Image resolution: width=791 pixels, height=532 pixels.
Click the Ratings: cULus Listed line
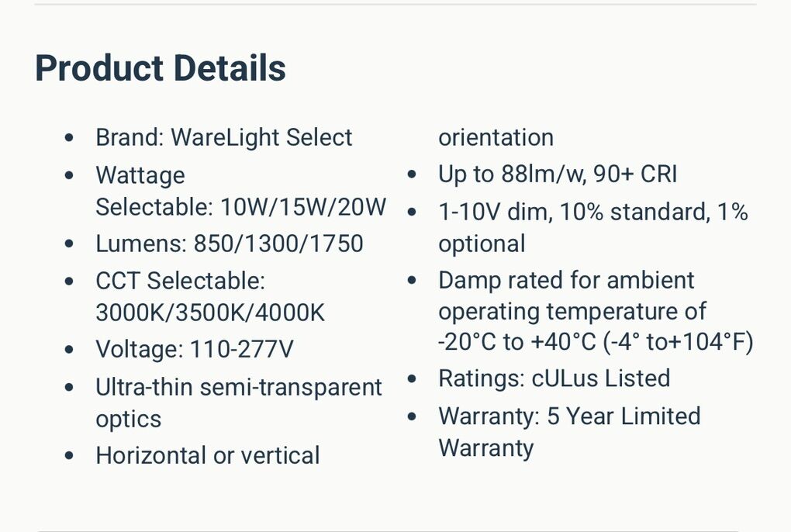coord(554,378)
